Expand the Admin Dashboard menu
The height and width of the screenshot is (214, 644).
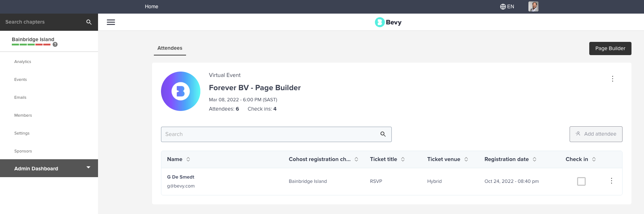coord(49,168)
